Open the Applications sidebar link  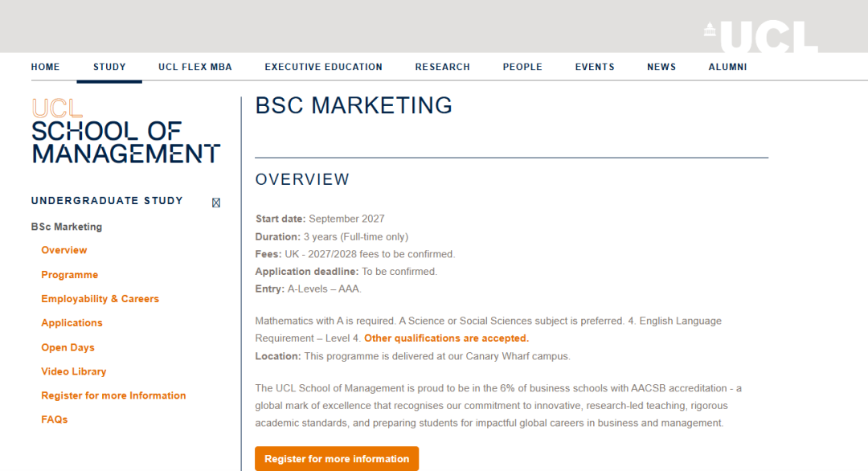tap(72, 322)
